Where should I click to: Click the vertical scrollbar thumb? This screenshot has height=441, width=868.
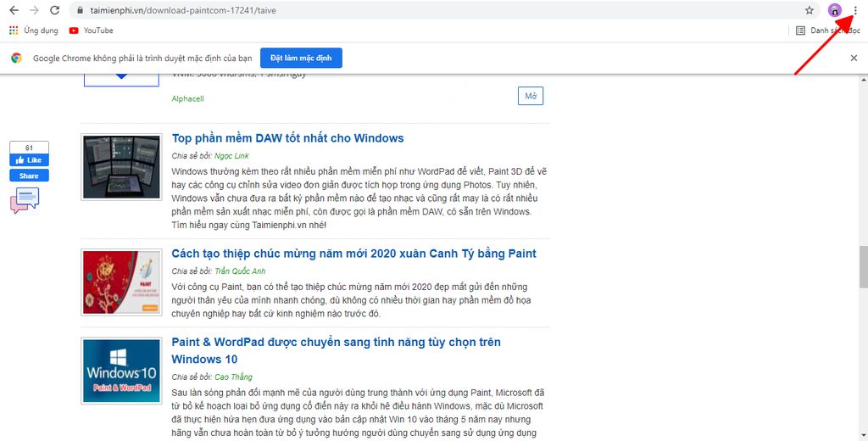click(863, 266)
